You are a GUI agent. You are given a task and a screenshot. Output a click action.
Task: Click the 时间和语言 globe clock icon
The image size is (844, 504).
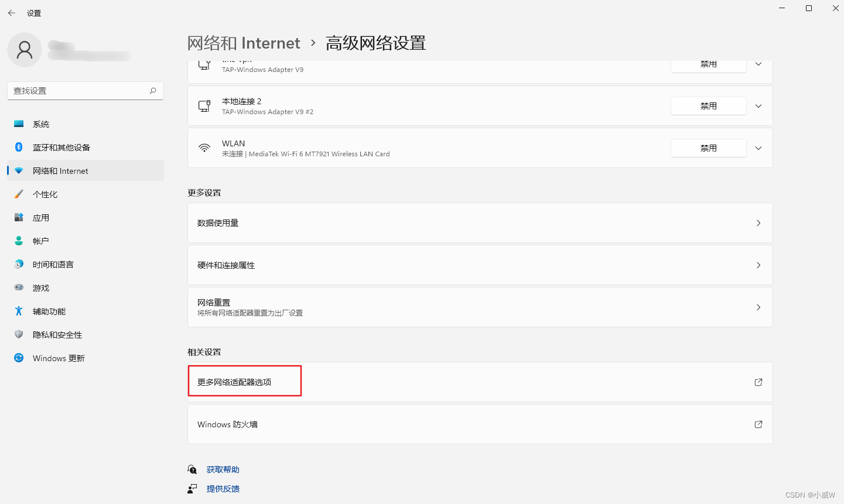tap(19, 265)
